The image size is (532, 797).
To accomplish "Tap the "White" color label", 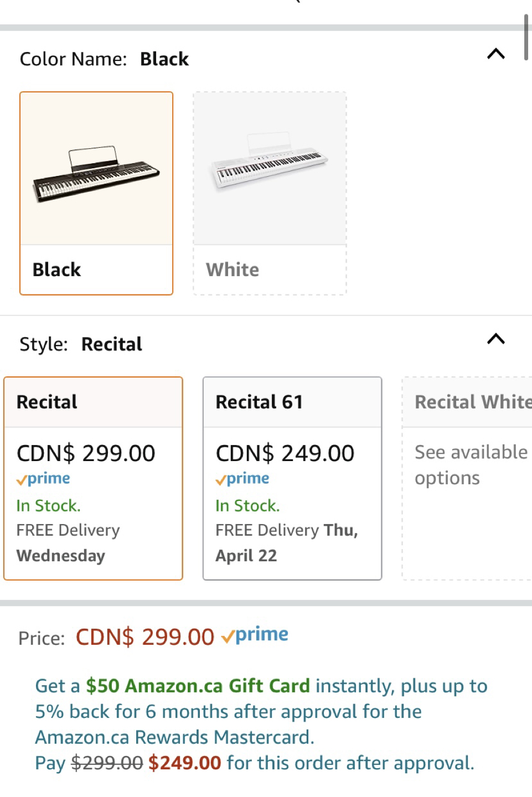I will 233,270.
